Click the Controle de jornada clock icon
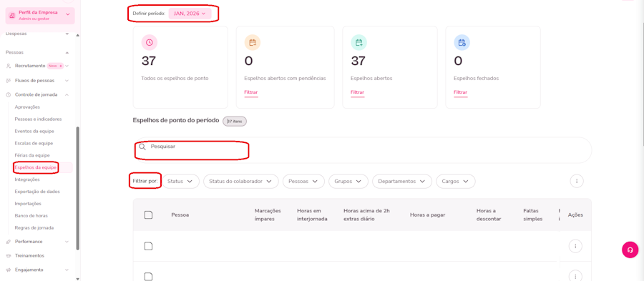Screen dimensions: 644x281 point(9,94)
